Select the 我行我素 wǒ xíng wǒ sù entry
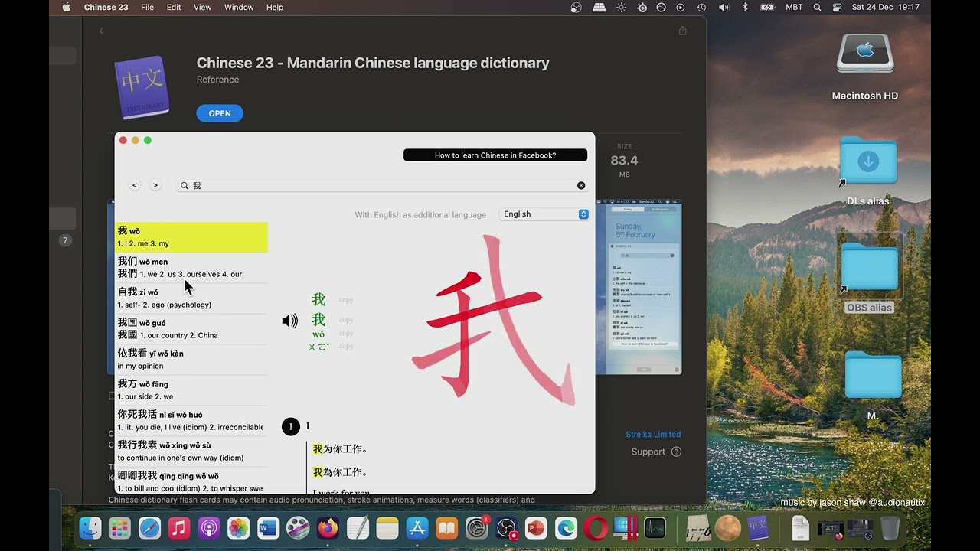Image resolution: width=980 pixels, height=551 pixels. click(191, 452)
